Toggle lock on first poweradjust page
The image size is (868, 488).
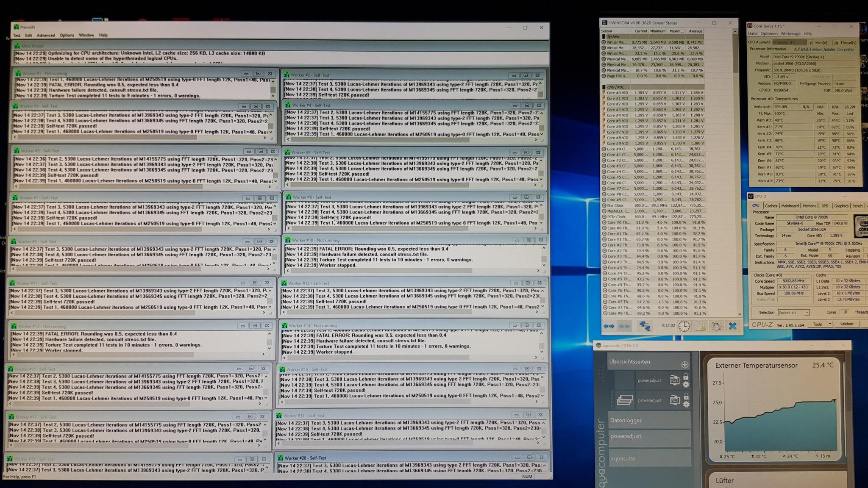tap(686, 376)
